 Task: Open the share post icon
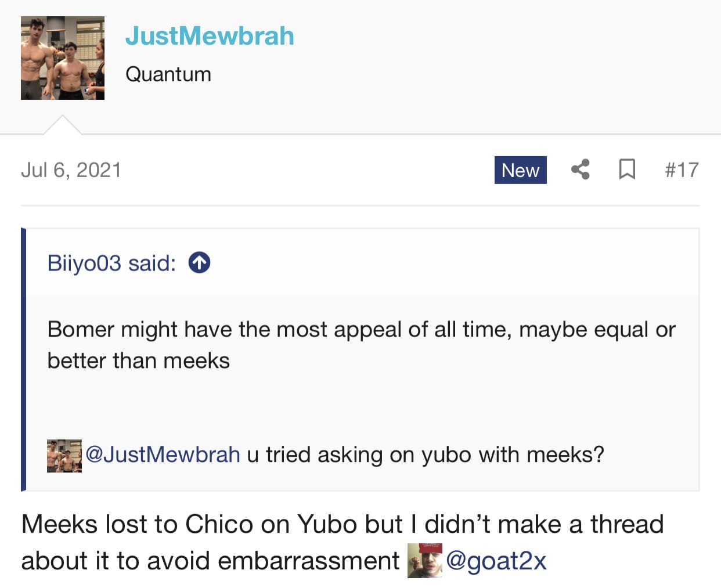click(580, 169)
